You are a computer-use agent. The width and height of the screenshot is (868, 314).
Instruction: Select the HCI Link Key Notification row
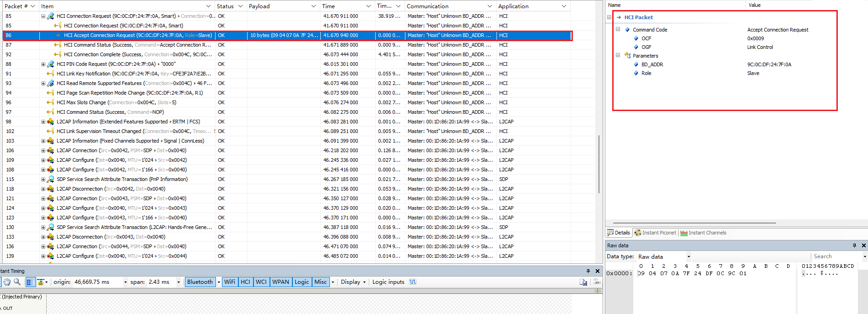[287, 74]
